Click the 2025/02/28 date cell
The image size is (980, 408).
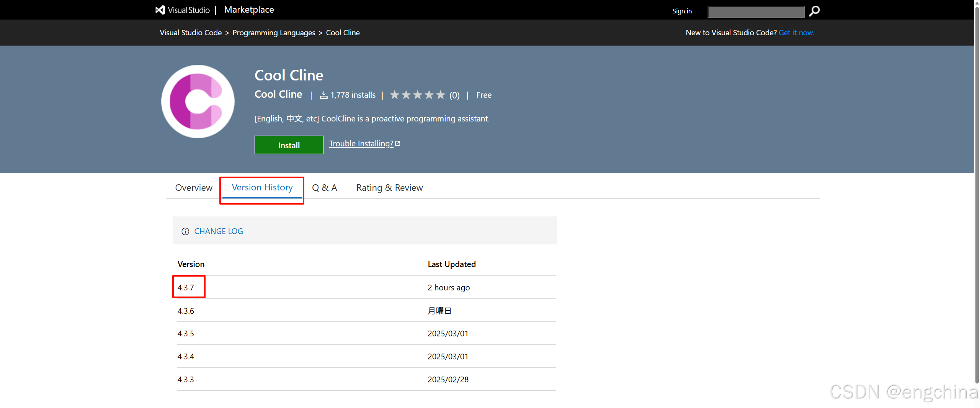click(x=448, y=380)
